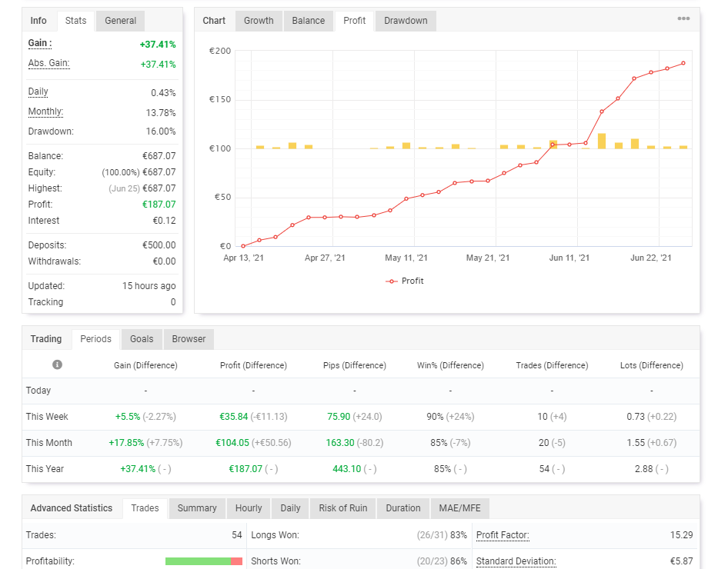Switch to the Growth chart tab
This screenshot has height=569, width=728.
point(259,21)
